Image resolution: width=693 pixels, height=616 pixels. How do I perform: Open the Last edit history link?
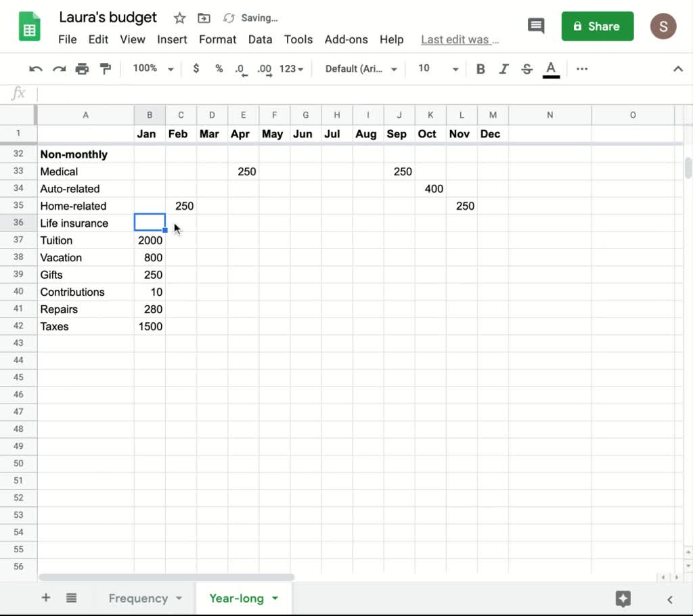click(460, 39)
